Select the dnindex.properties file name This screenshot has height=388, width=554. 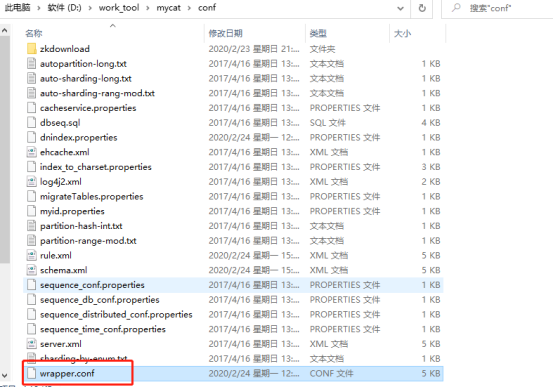click(x=78, y=137)
